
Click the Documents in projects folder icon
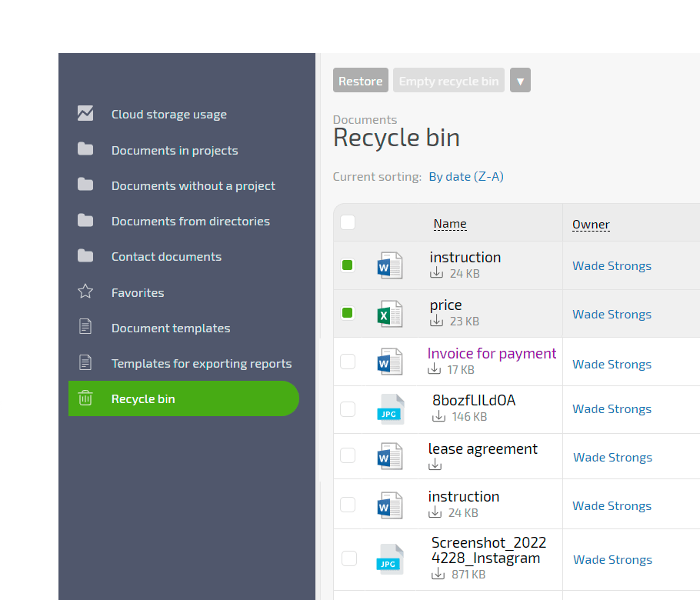click(x=85, y=149)
